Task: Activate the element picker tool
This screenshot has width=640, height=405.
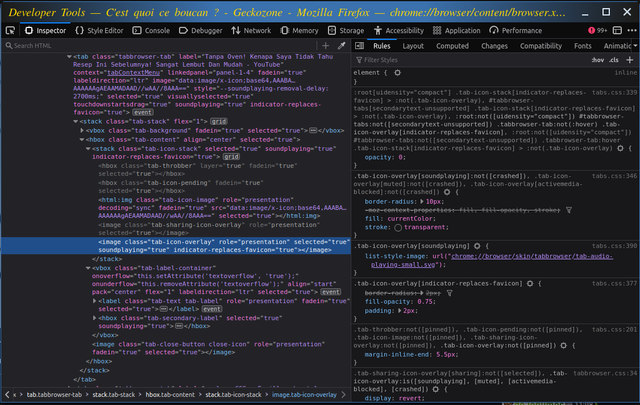Action: coord(10,31)
